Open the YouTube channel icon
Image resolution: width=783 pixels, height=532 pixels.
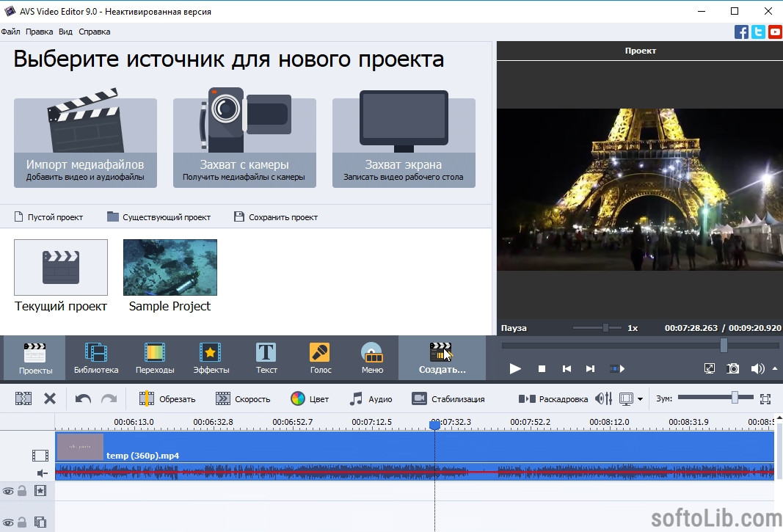(775, 32)
